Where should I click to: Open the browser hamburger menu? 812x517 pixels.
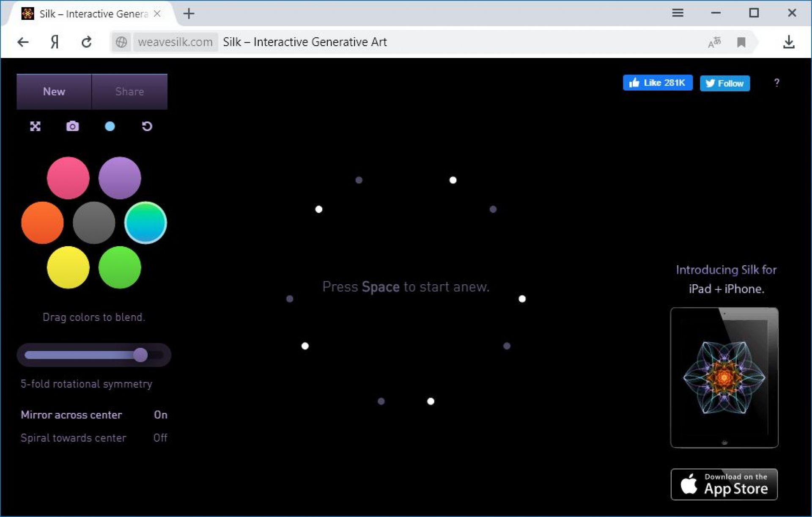click(678, 13)
